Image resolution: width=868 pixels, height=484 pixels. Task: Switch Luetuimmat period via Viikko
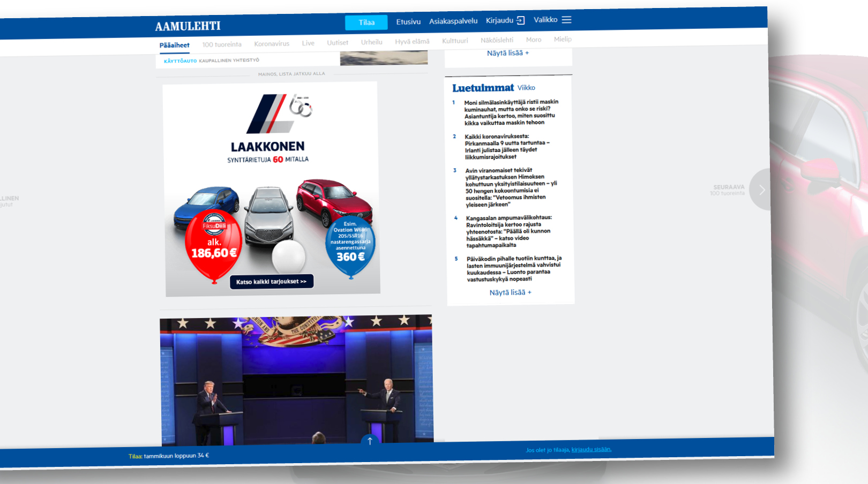(x=526, y=88)
